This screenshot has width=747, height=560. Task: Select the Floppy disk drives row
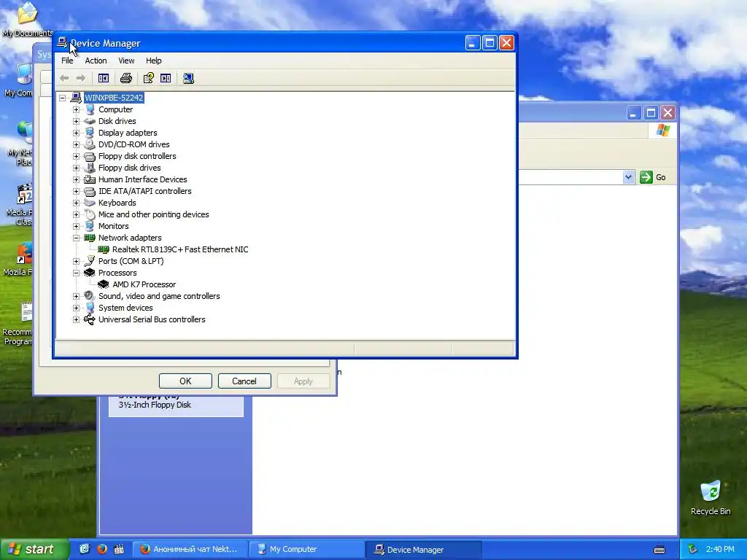click(x=130, y=168)
